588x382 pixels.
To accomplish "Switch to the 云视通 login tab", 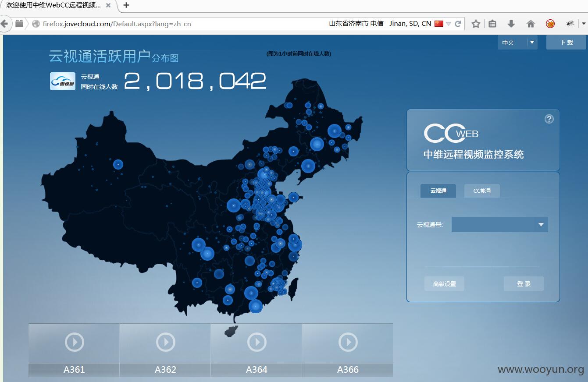I will [x=438, y=191].
